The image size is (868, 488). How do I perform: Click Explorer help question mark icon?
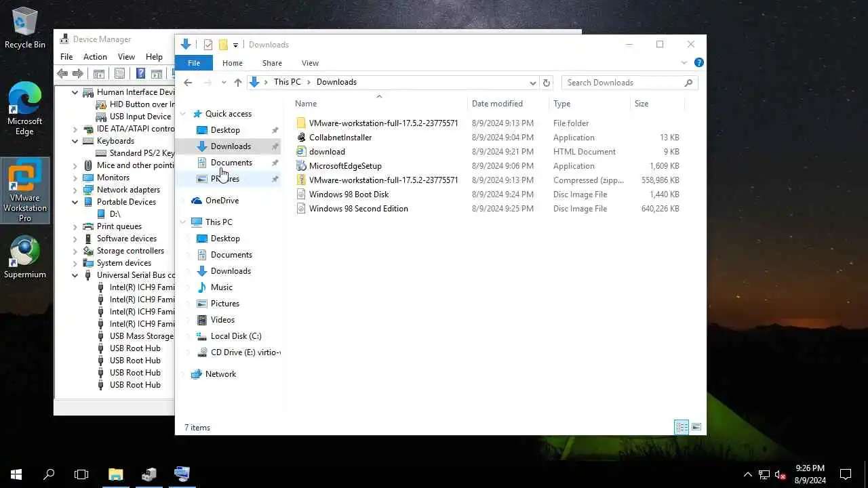(x=698, y=62)
